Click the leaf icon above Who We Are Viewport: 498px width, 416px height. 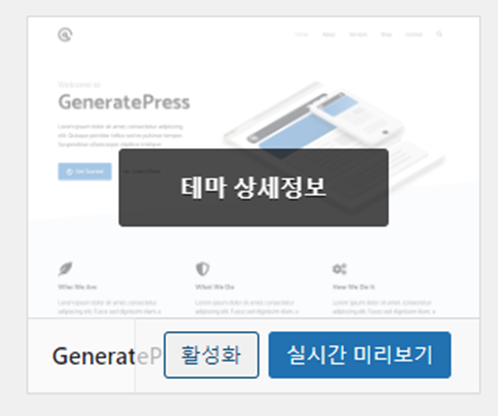point(65,269)
